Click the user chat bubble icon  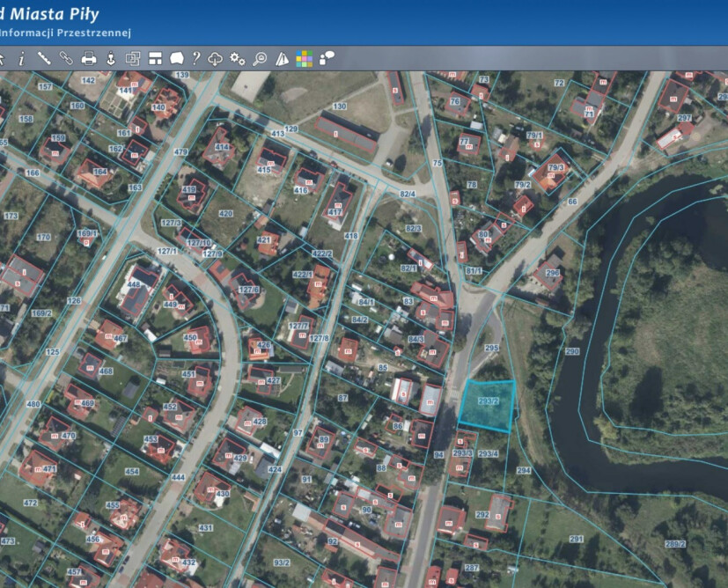coord(327,59)
